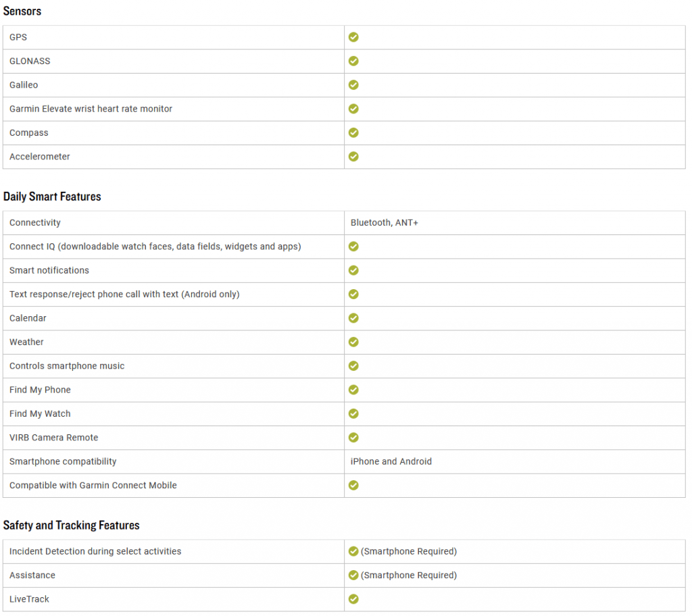692x616 pixels.
Task: Click the Garmin Elevate wrist heart rate label
Action: [x=91, y=109]
